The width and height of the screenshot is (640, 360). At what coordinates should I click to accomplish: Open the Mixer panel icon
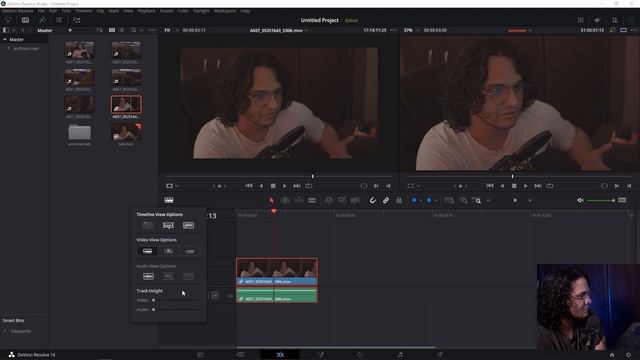580,20
